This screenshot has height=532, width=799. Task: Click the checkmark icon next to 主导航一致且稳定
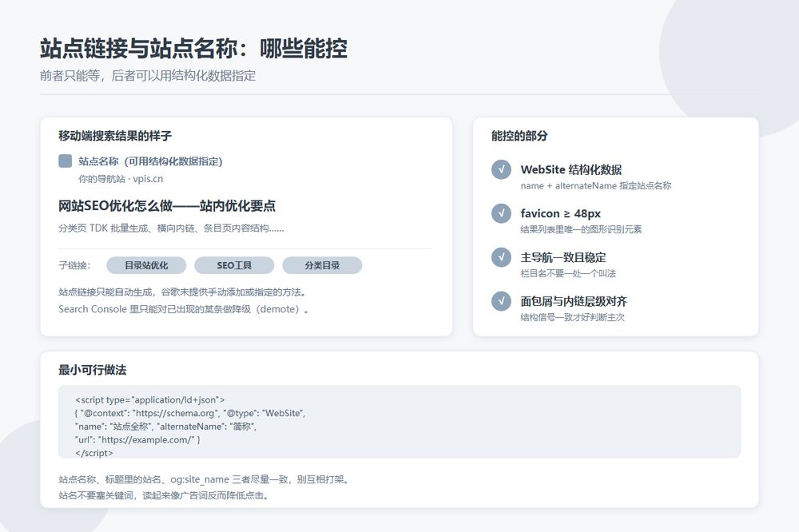click(x=501, y=257)
